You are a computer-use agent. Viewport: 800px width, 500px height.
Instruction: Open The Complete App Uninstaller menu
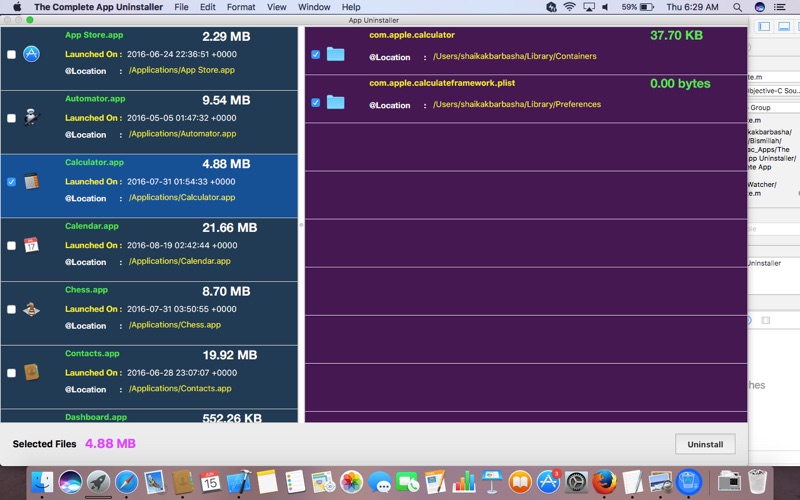[98, 7]
